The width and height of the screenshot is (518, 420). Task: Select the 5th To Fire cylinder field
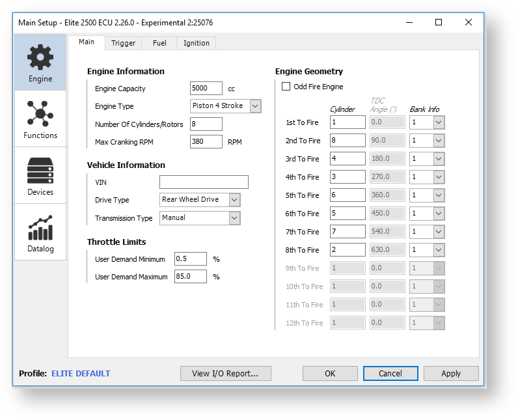pos(348,195)
